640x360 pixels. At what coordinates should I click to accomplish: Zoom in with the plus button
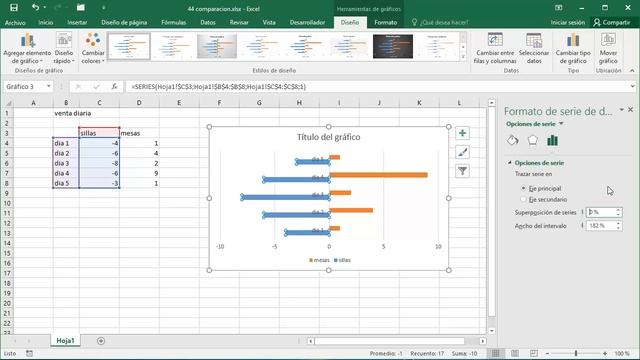coord(605,353)
